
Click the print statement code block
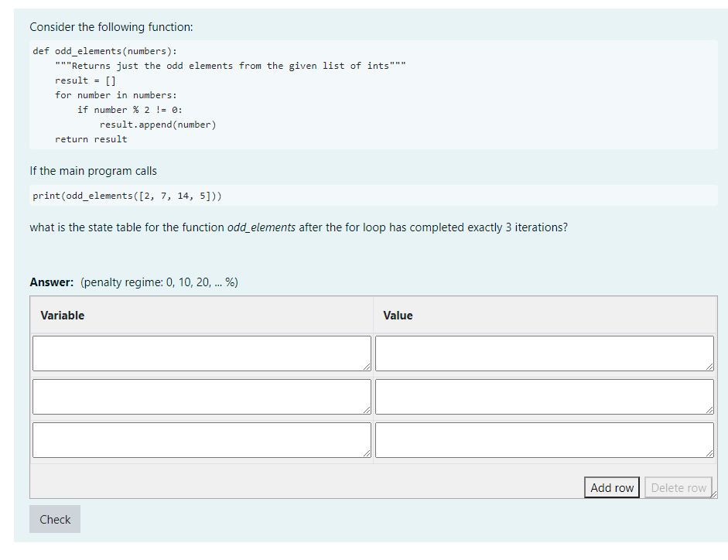pos(374,195)
